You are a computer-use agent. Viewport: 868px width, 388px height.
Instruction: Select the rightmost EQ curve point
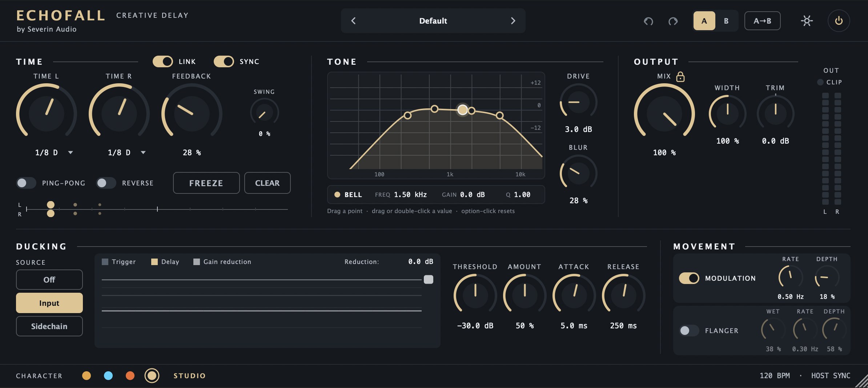[x=500, y=115]
